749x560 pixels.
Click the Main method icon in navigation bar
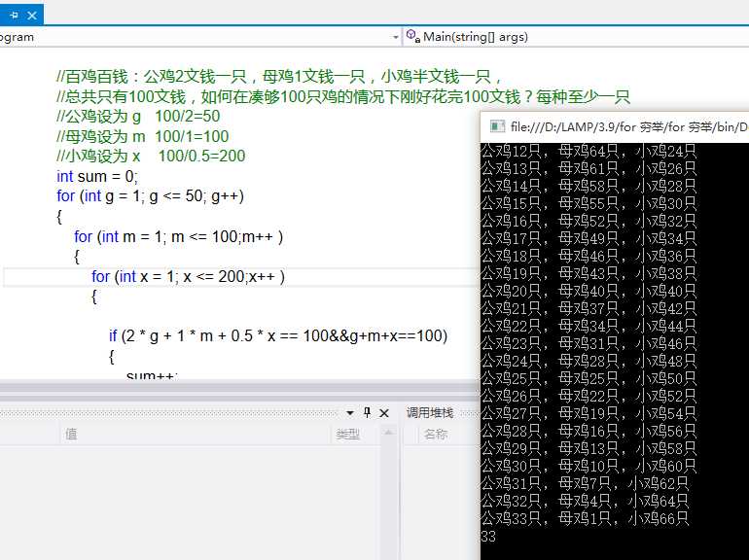[x=412, y=36]
